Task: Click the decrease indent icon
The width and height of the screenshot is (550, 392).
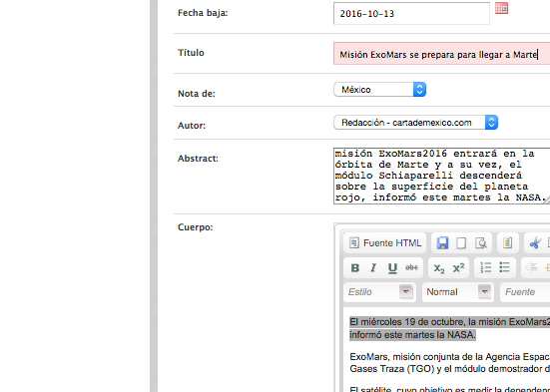Action: pos(531,268)
